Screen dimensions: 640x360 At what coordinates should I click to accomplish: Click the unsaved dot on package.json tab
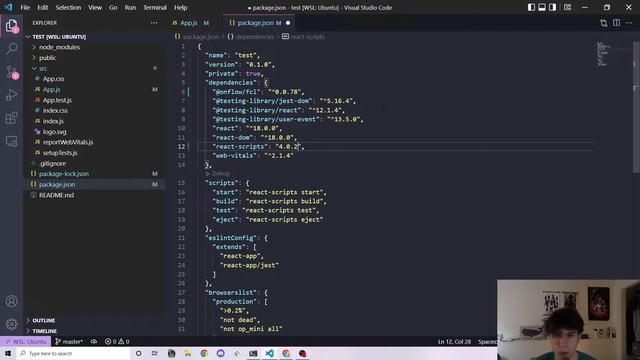coord(288,23)
